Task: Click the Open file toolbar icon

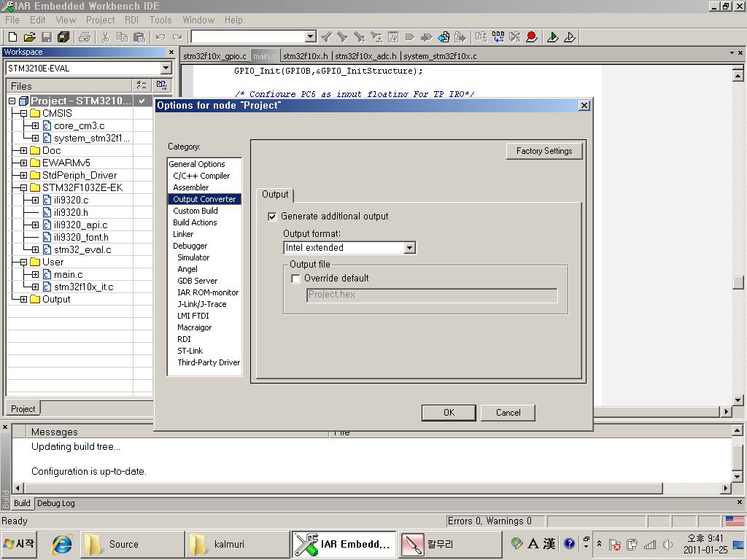Action: click(29, 36)
